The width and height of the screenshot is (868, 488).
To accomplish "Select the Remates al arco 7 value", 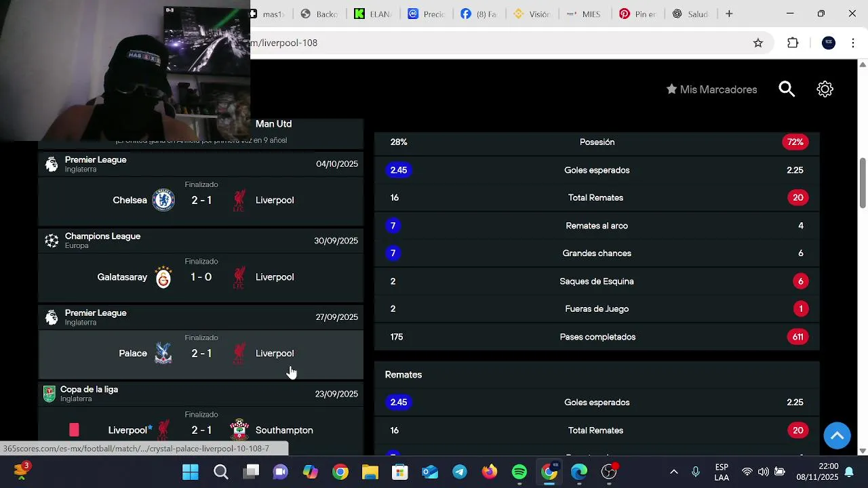I will coord(393,226).
